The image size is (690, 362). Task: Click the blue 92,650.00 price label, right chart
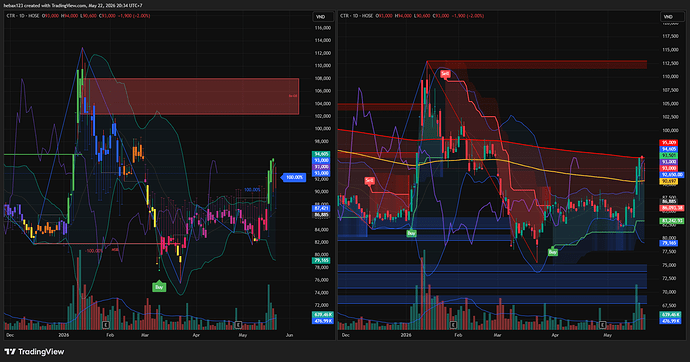[x=672, y=175]
